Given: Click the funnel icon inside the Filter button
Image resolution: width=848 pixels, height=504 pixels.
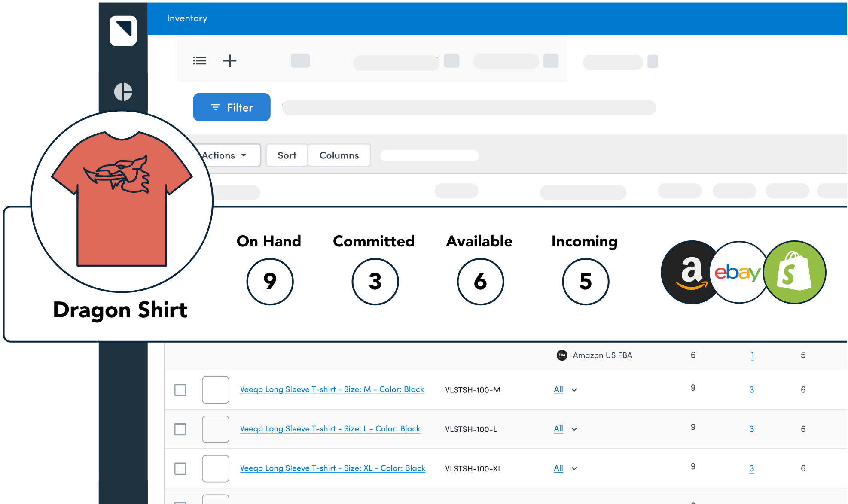Looking at the screenshot, I should (x=216, y=107).
